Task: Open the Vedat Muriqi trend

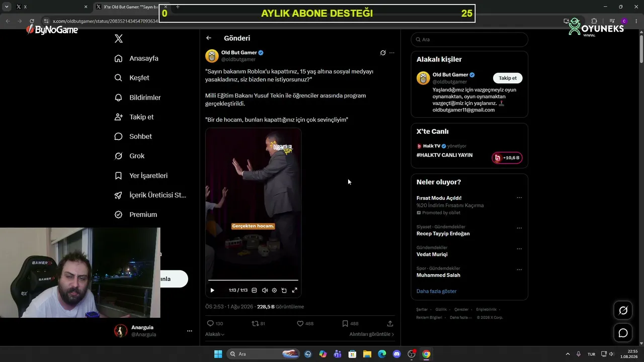Action: pos(432,254)
